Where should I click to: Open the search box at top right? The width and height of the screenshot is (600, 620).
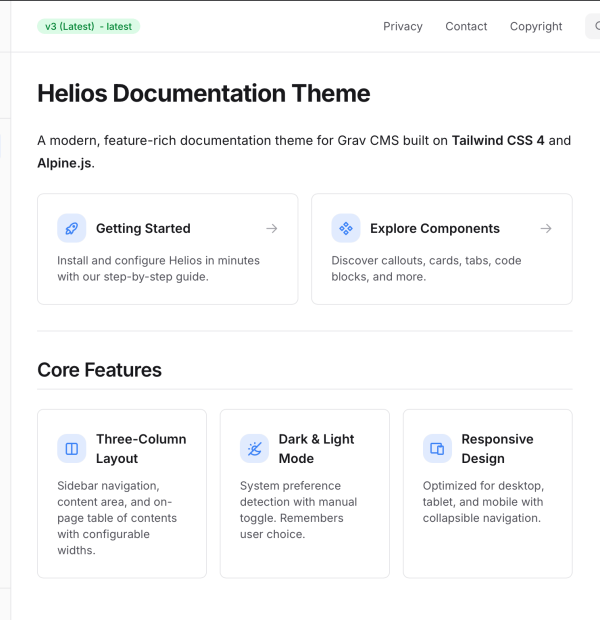click(x=592, y=26)
